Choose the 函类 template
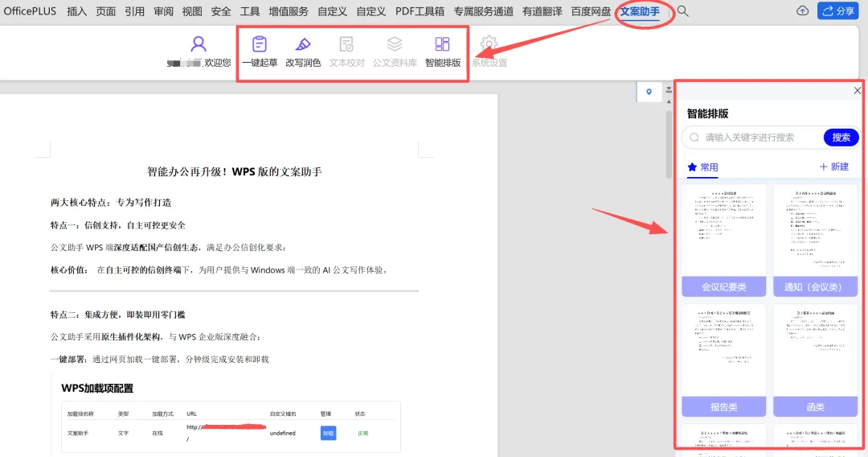The width and height of the screenshot is (868, 457). [816, 360]
